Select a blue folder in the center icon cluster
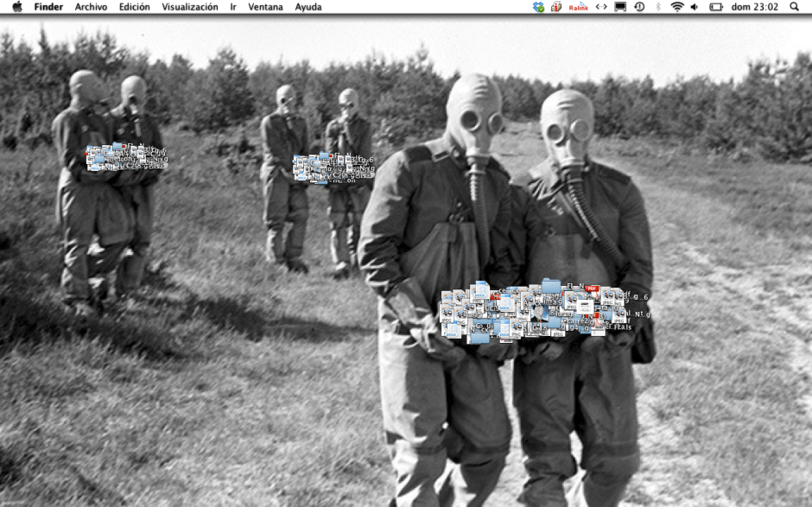This screenshot has height=507, width=812. pos(550,285)
